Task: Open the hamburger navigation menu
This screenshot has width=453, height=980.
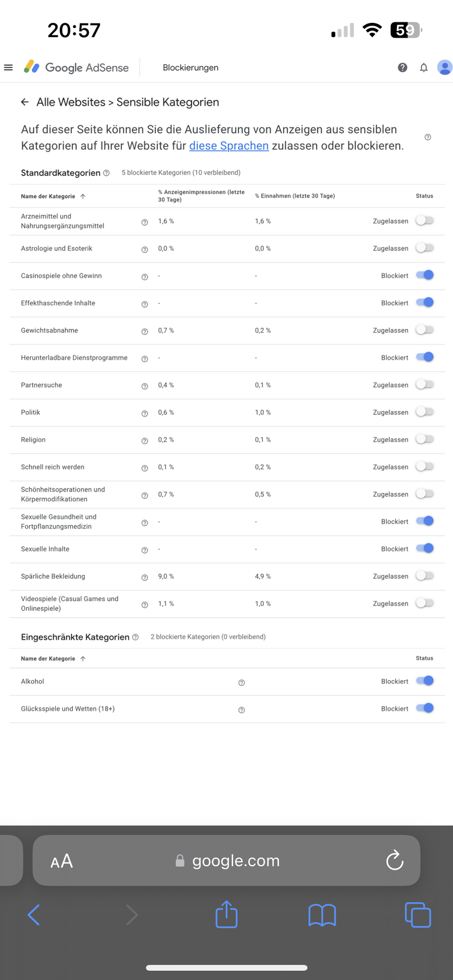Action: click(x=8, y=68)
